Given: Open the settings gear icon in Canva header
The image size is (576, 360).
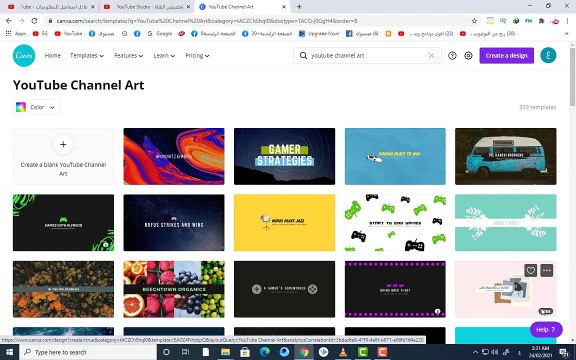Looking at the screenshot, I should click(x=468, y=55).
